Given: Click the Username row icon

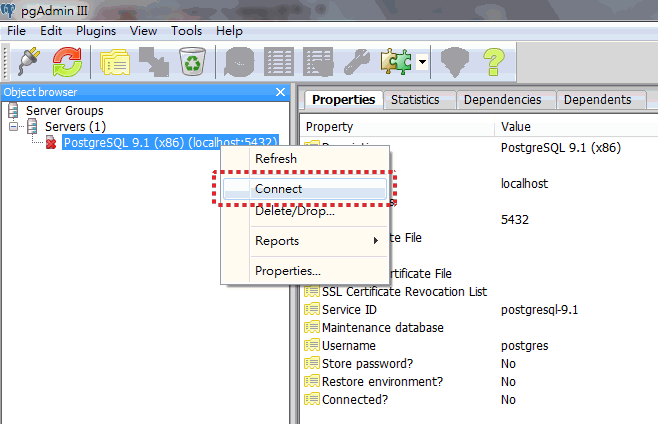Looking at the screenshot, I should pos(312,345).
